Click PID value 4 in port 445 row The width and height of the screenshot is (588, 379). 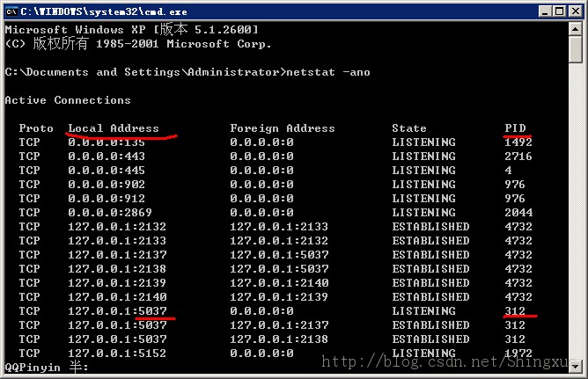(x=508, y=171)
